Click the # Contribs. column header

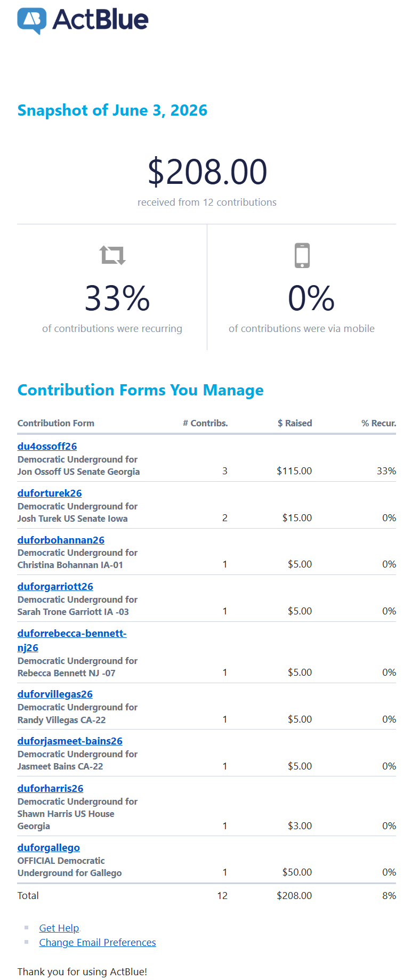[x=205, y=423]
